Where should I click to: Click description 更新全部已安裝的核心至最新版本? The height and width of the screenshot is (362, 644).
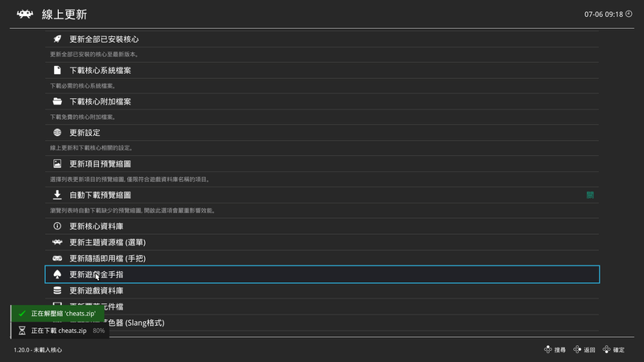pyautogui.click(x=94, y=54)
